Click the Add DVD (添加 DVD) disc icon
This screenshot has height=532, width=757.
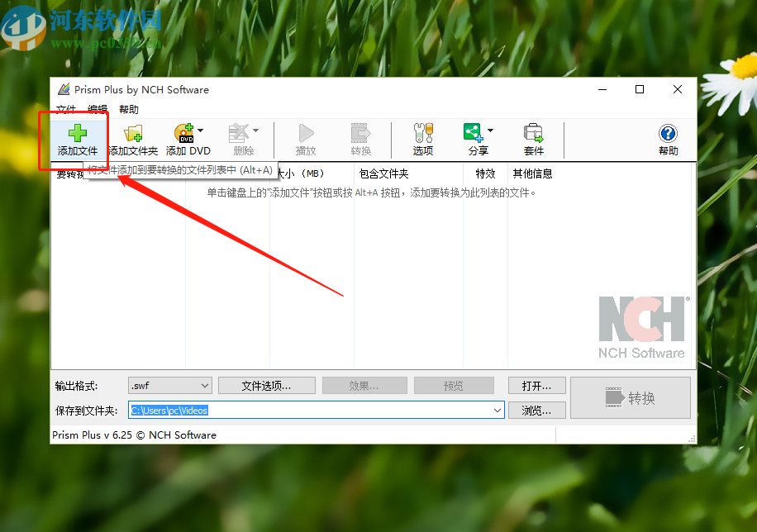point(184,133)
